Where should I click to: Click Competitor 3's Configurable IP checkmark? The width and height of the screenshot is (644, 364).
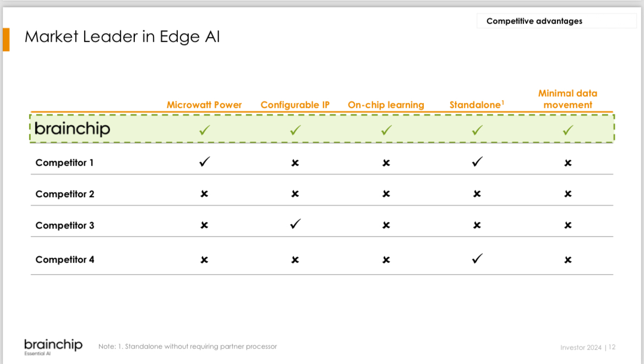point(295,224)
